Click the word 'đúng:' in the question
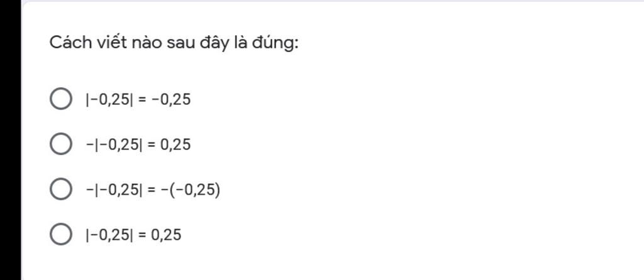The height and width of the screenshot is (280, 644). [x=275, y=43]
